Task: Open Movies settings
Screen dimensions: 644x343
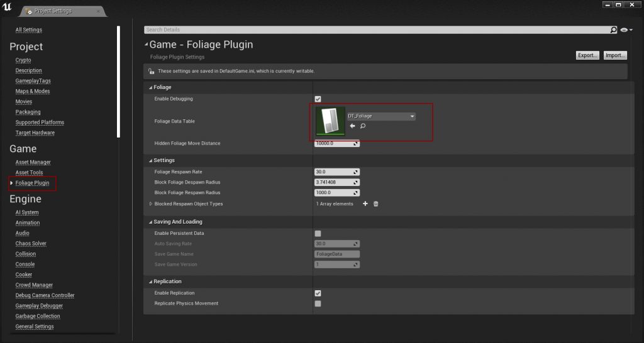Action: coord(24,101)
